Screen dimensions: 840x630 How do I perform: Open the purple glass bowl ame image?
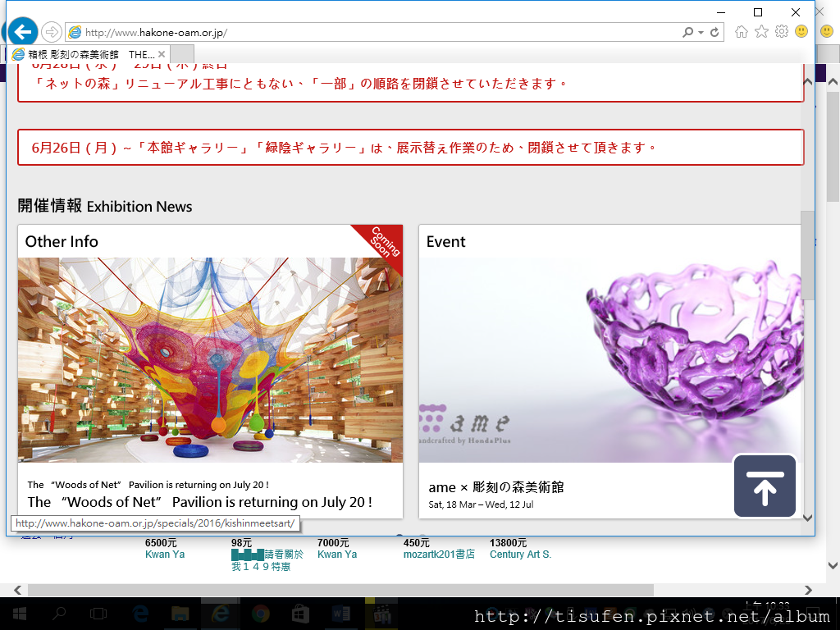point(610,360)
